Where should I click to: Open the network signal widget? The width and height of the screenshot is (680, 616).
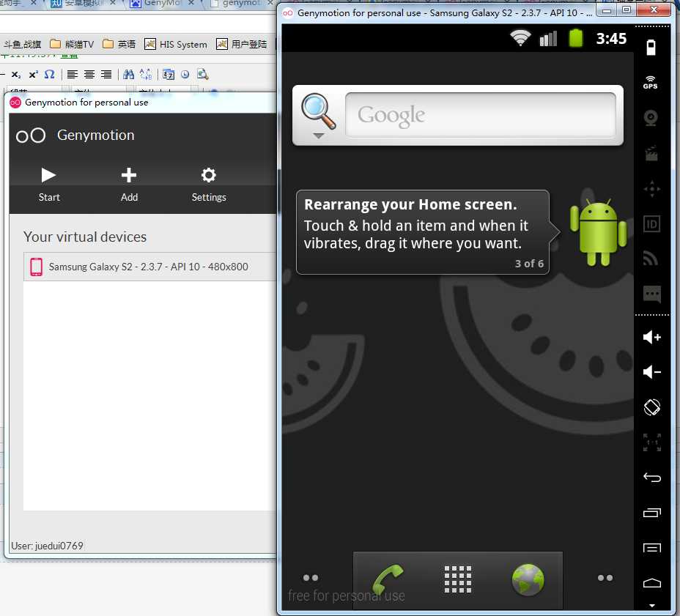(x=651, y=259)
